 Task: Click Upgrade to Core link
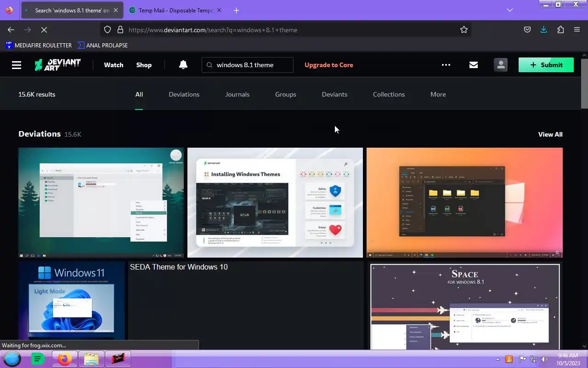tap(329, 65)
